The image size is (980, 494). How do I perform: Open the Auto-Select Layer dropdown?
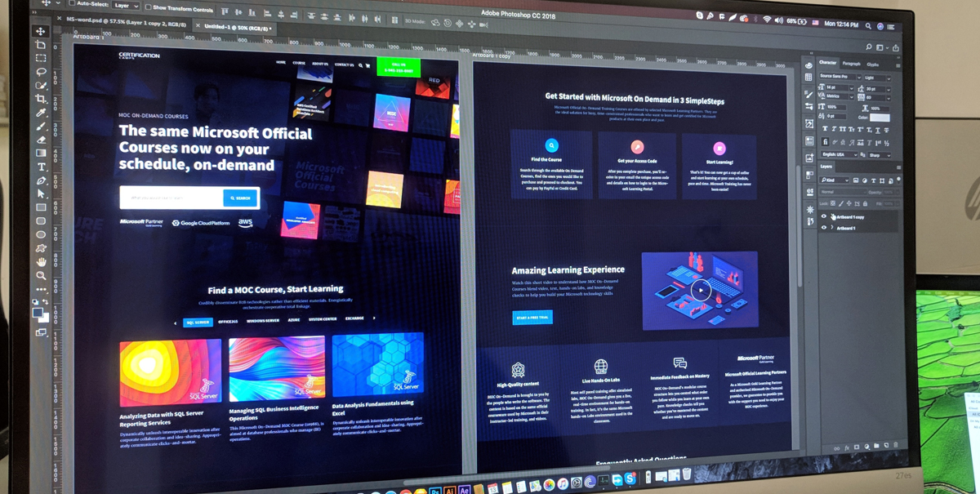pyautogui.click(x=127, y=6)
